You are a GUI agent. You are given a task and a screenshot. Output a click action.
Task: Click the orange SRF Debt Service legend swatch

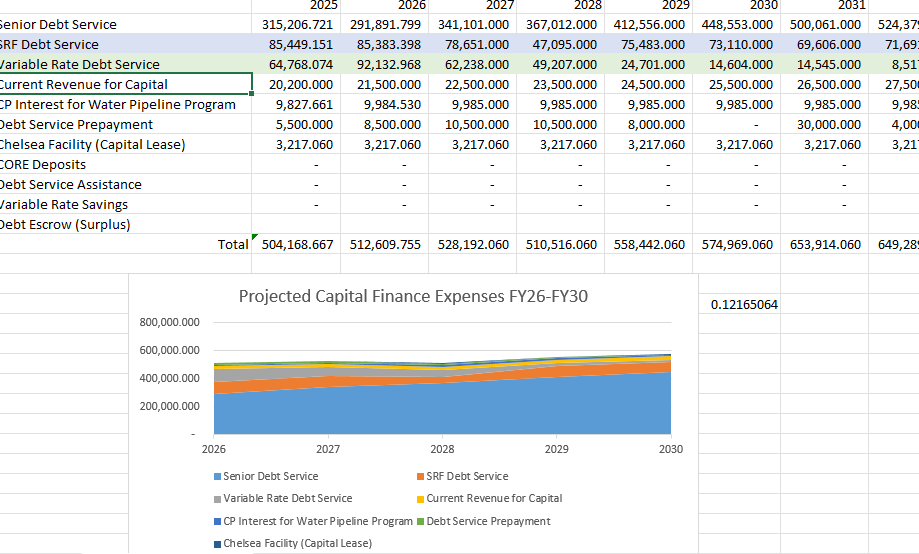pos(420,476)
